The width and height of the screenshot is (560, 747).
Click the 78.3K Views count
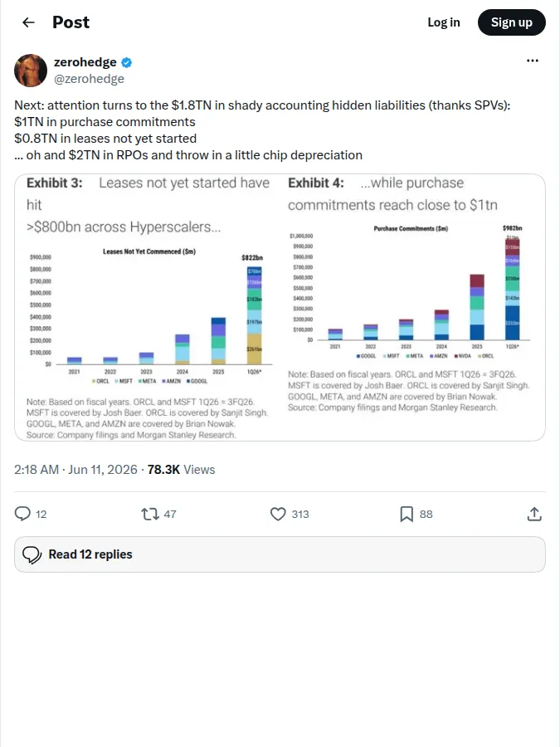[x=181, y=470]
